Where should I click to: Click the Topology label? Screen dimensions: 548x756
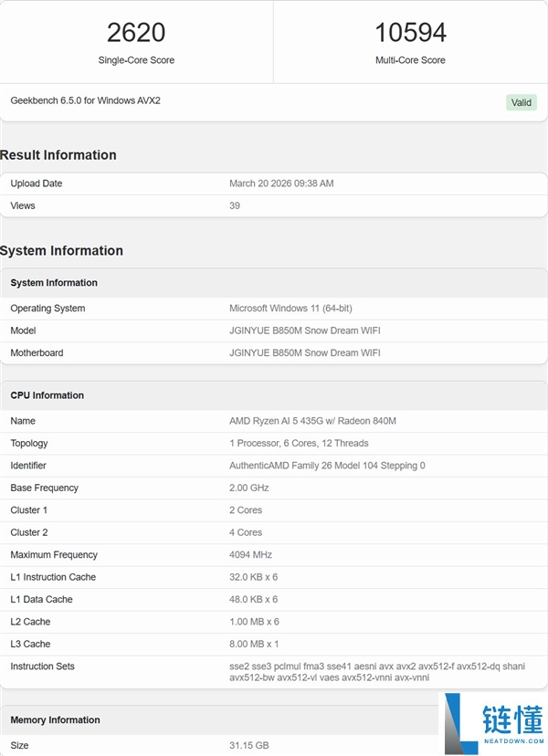point(29,443)
